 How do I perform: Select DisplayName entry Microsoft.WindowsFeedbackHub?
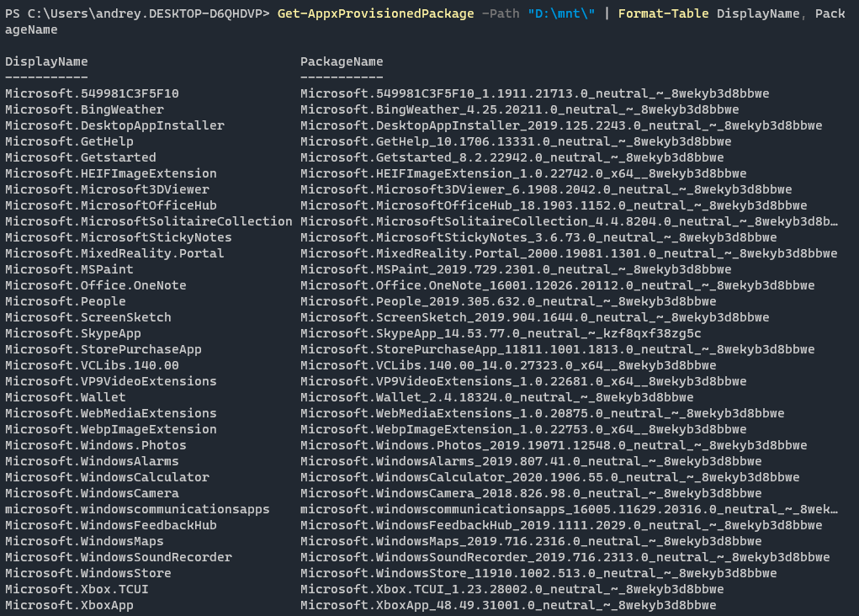pyautogui.click(x=111, y=525)
